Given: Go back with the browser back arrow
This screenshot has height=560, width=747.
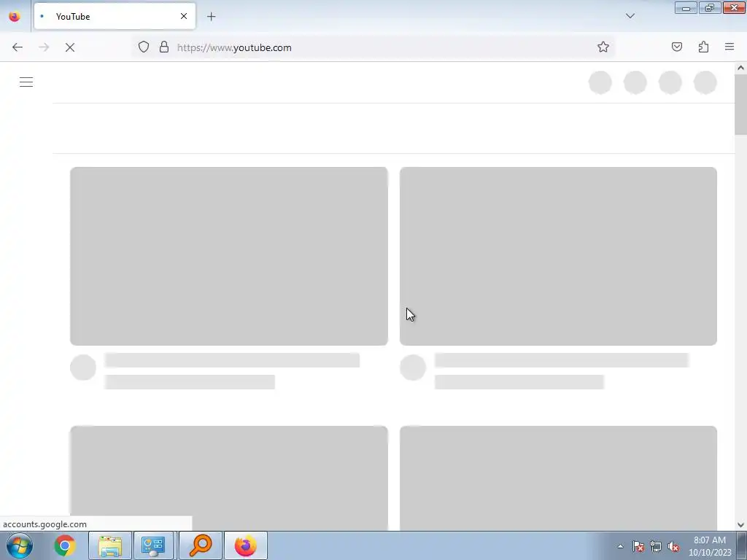Looking at the screenshot, I should tap(18, 47).
